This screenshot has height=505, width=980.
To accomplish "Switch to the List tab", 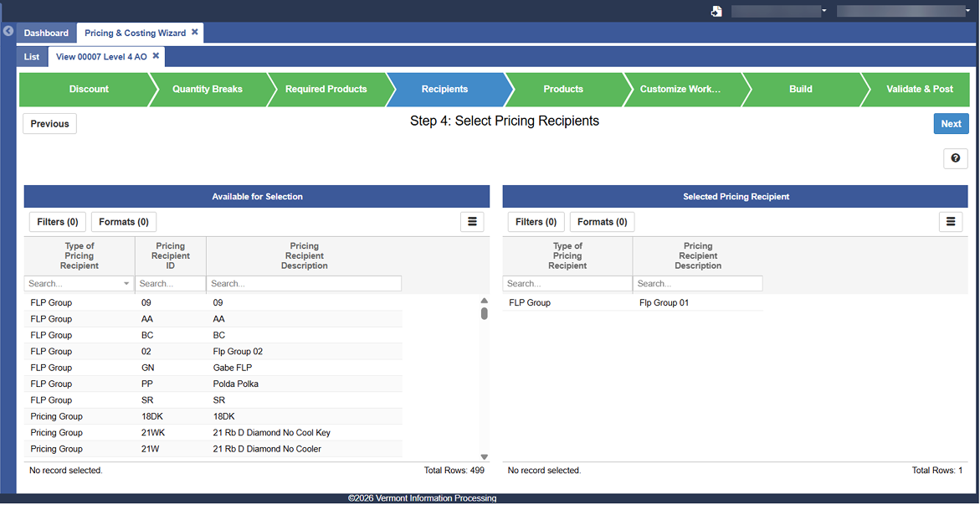I will pyautogui.click(x=31, y=56).
